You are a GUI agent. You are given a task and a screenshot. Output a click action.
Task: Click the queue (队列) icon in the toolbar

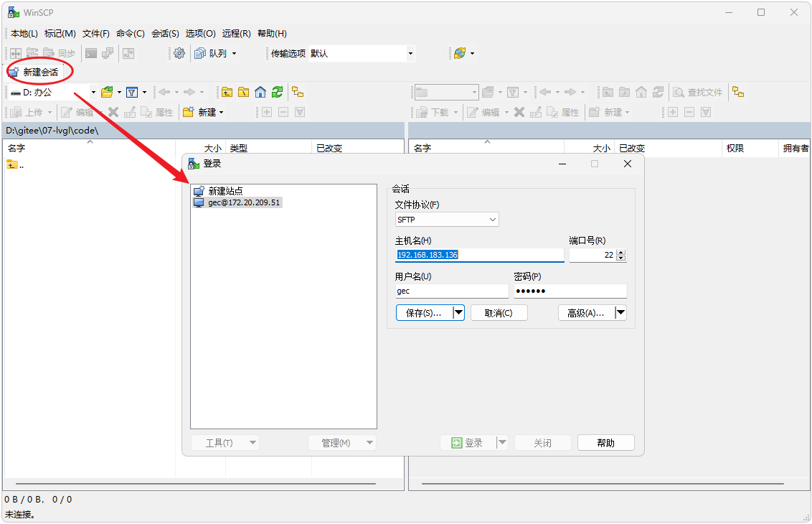201,53
